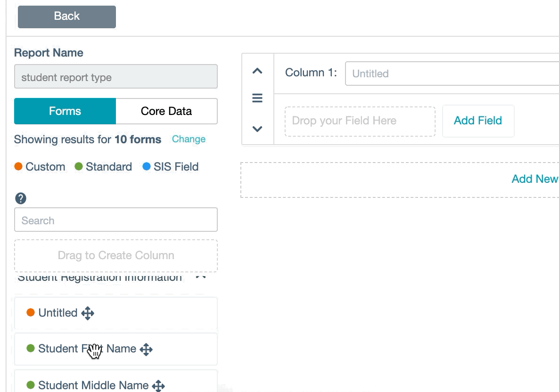559x392 pixels.
Task: Click the green Standard legend dot
Action: click(79, 167)
